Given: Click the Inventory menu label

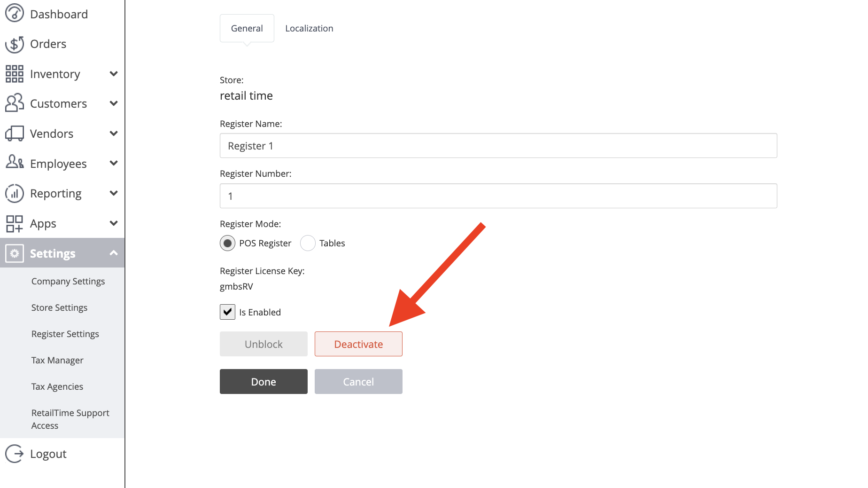Looking at the screenshot, I should [55, 74].
